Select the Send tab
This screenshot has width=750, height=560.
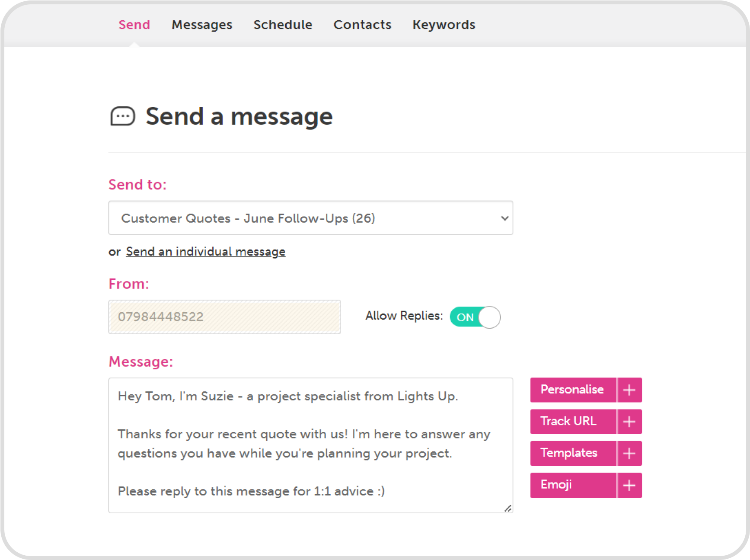(134, 25)
